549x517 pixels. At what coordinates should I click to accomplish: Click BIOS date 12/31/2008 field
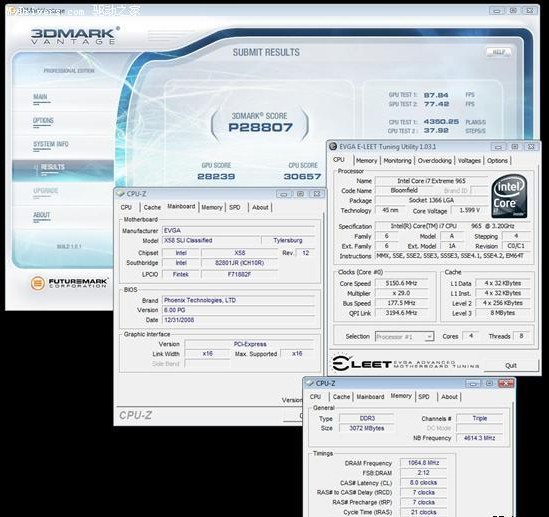(x=238, y=320)
